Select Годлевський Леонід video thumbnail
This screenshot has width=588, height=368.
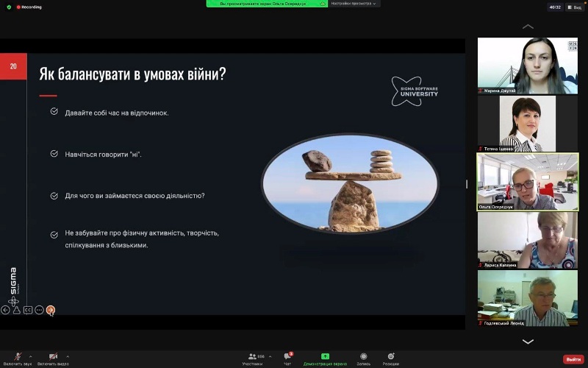528,298
